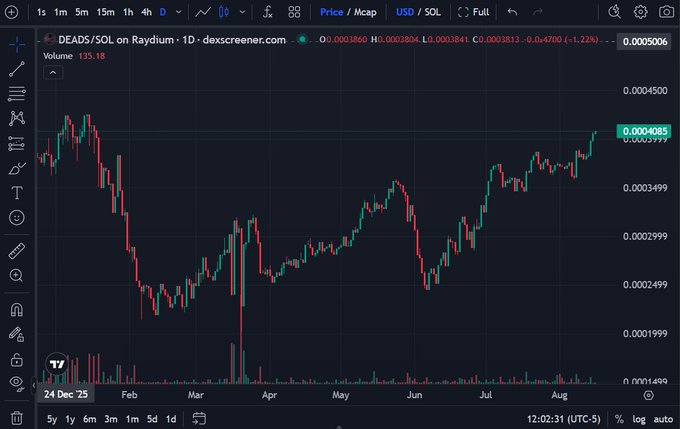Set range to 1m in bottom bar

(x=132, y=419)
